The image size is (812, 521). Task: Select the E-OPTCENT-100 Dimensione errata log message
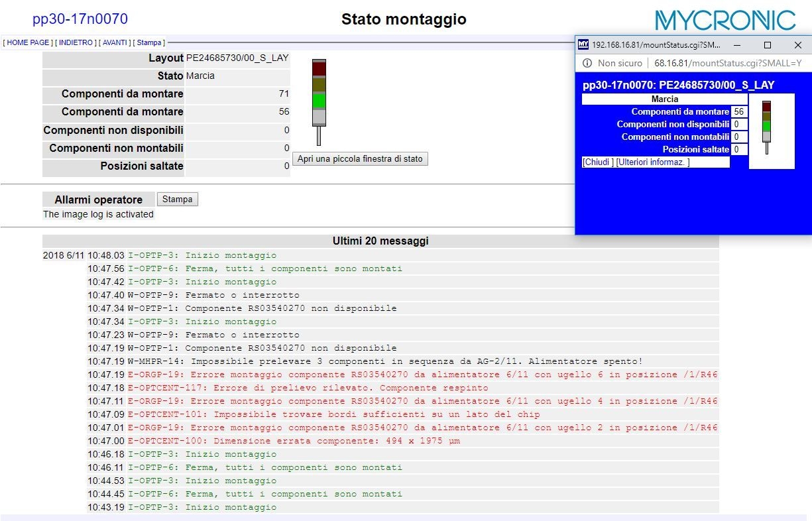point(294,441)
